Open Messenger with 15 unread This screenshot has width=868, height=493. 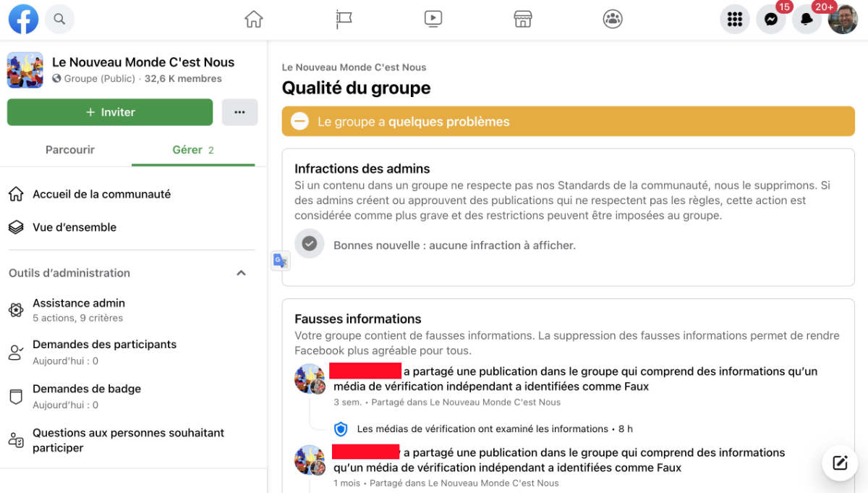(771, 20)
